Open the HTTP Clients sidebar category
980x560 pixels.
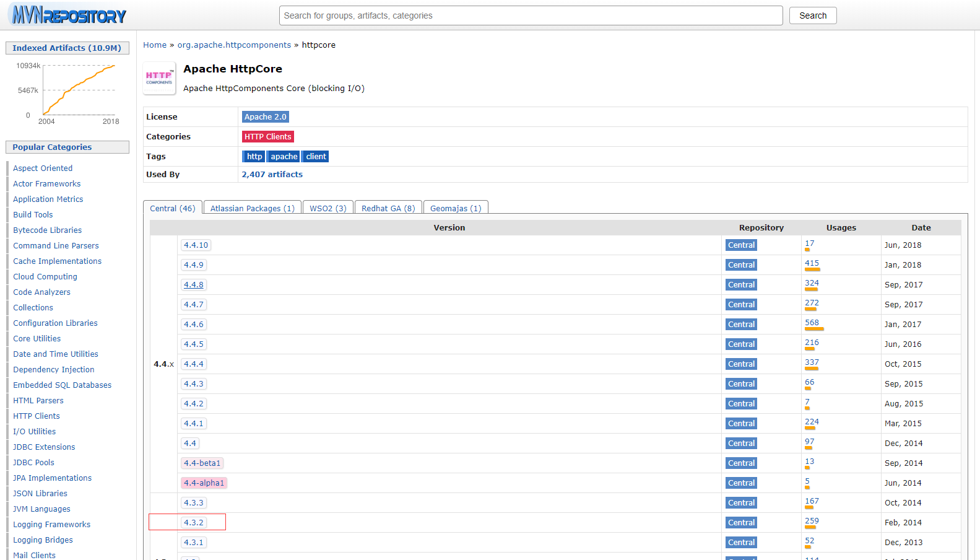pos(37,416)
